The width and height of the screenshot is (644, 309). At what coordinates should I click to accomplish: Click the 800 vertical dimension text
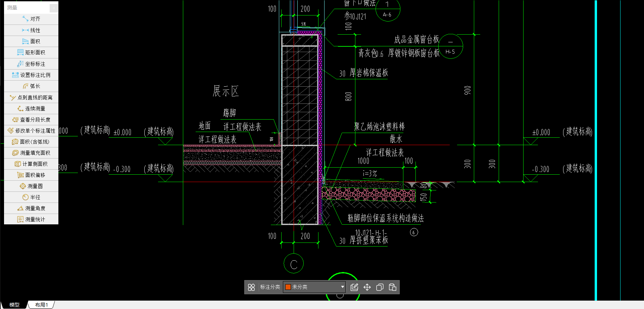pos(348,97)
